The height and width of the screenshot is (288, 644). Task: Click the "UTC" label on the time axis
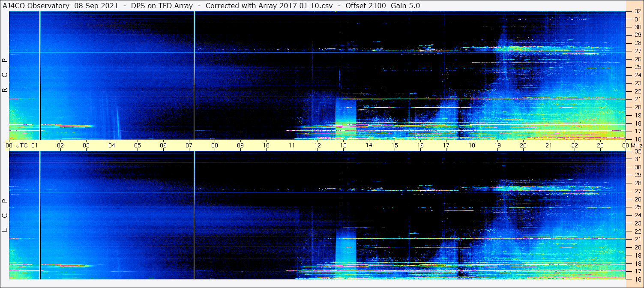click(x=21, y=145)
